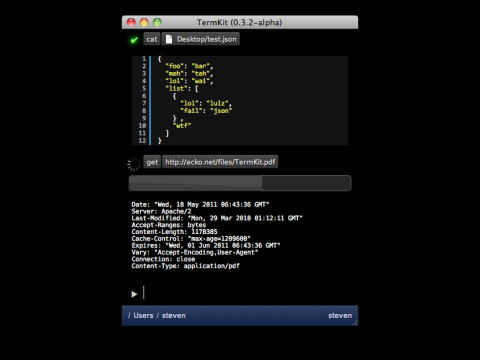The width and height of the screenshot is (480, 360).
Task: Click the Expires header line
Action: coord(206,245)
